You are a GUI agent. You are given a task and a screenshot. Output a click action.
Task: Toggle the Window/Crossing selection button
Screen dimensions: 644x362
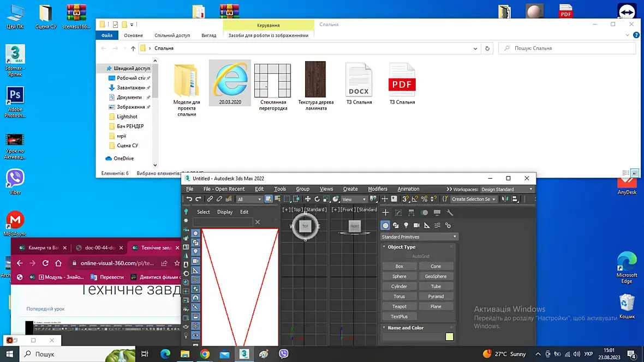coord(296,199)
